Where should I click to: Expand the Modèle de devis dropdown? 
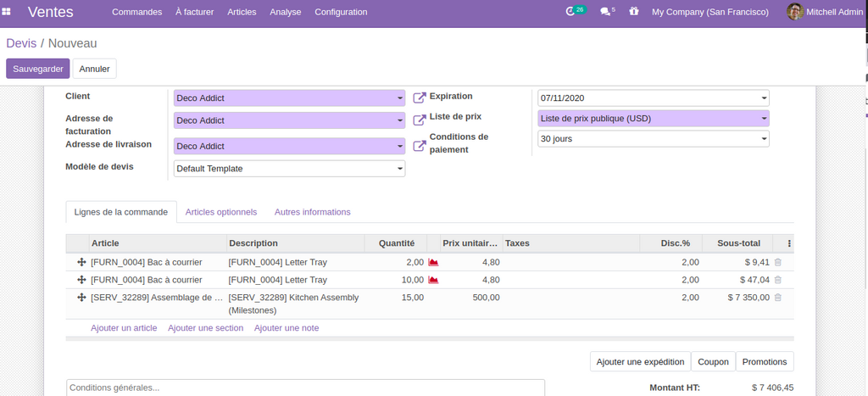tap(399, 169)
